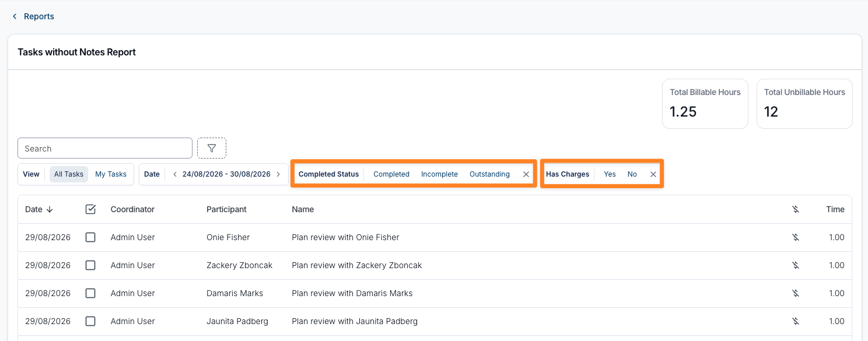
Task: Click the Tasks without Notes Report title
Action: click(76, 52)
